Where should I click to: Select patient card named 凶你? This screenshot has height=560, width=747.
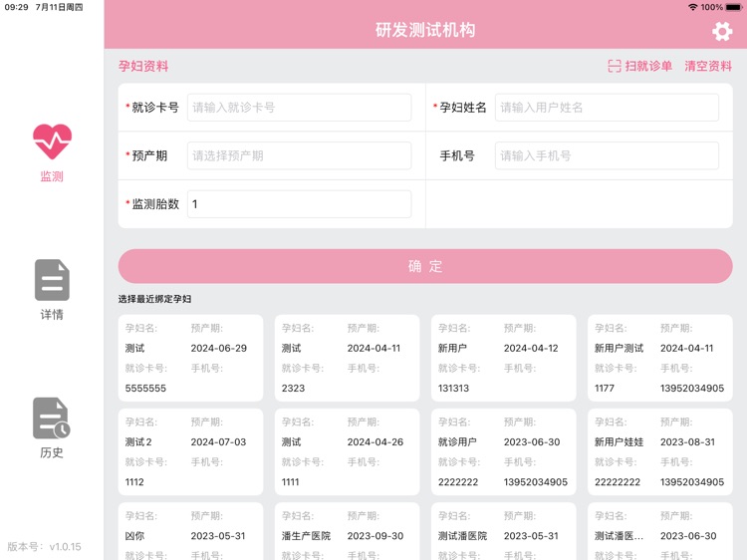[x=190, y=531]
